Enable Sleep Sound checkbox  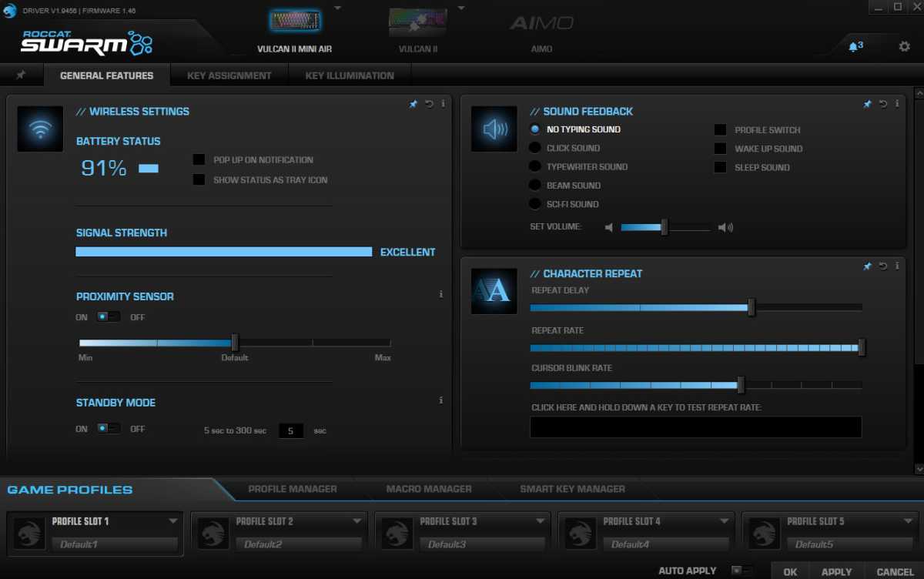pos(720,167)
